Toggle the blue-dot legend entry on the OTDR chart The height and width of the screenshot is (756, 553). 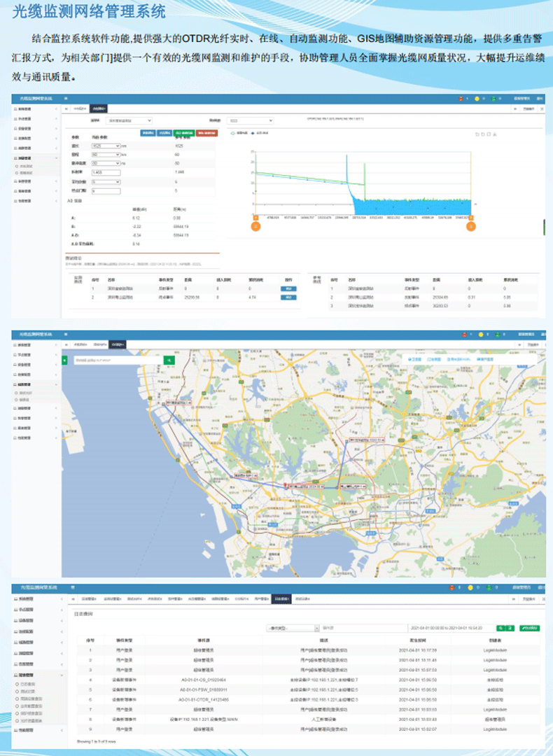(x=260, y=133)
